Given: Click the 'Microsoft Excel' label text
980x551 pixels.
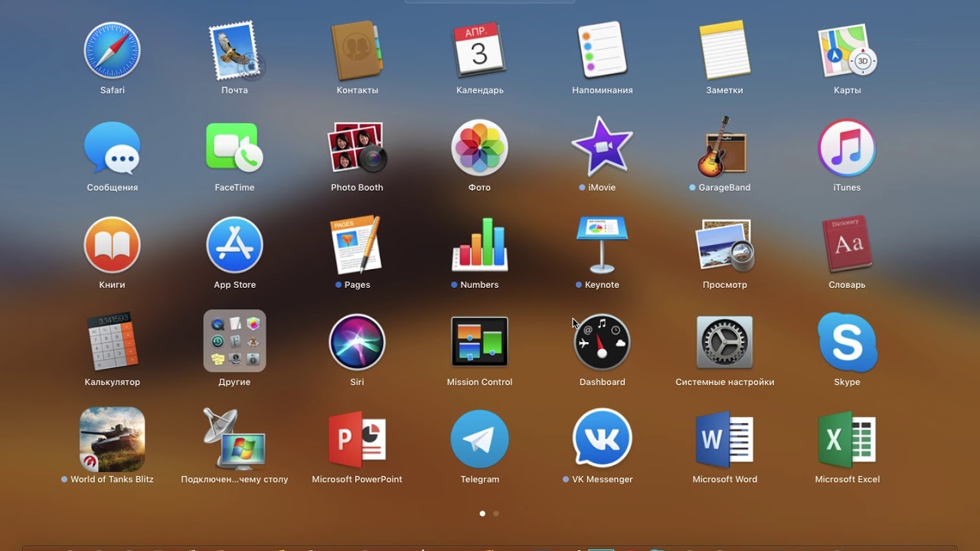Looking at the screenshot, I should 848,479.
